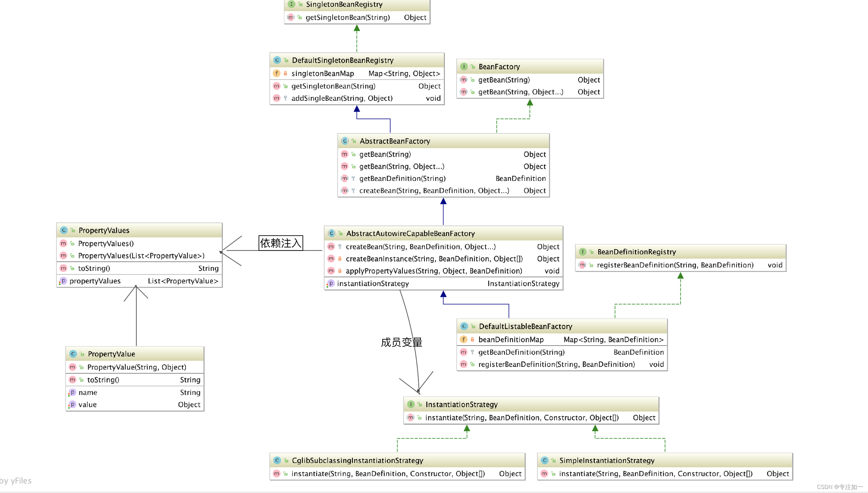This screenshot has height=493, width=868.
Task: Click the beanDefinitionMap field row
Action: tap(562, 339)
